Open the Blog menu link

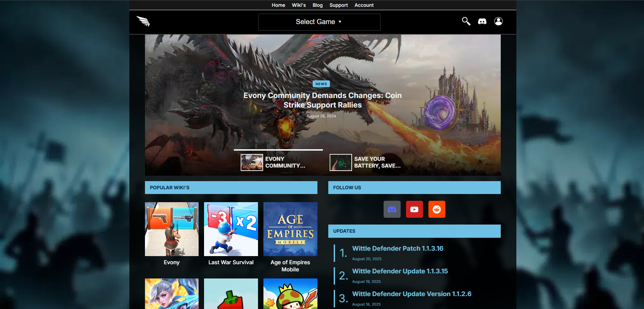pos(317,5)
